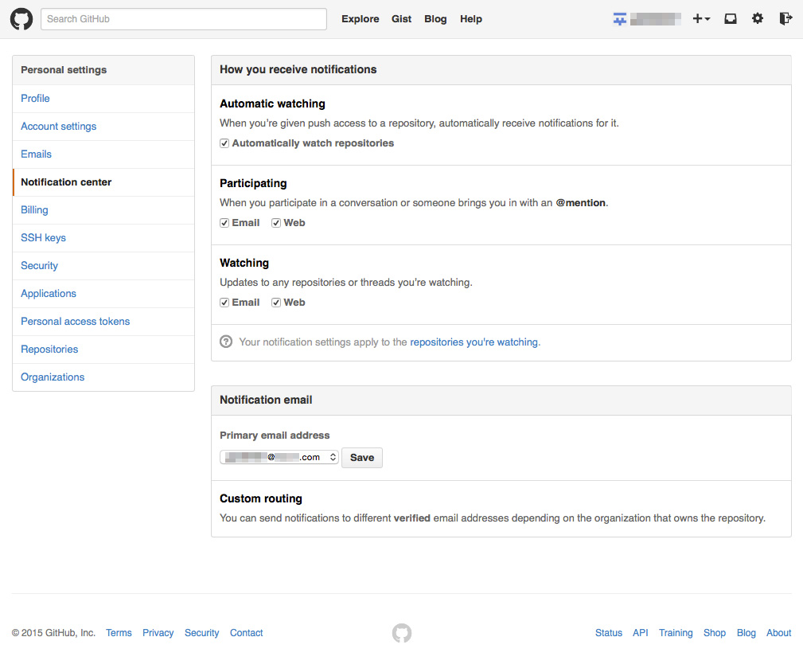
Task: Click the settings gear icon
Action: point(757,18)
